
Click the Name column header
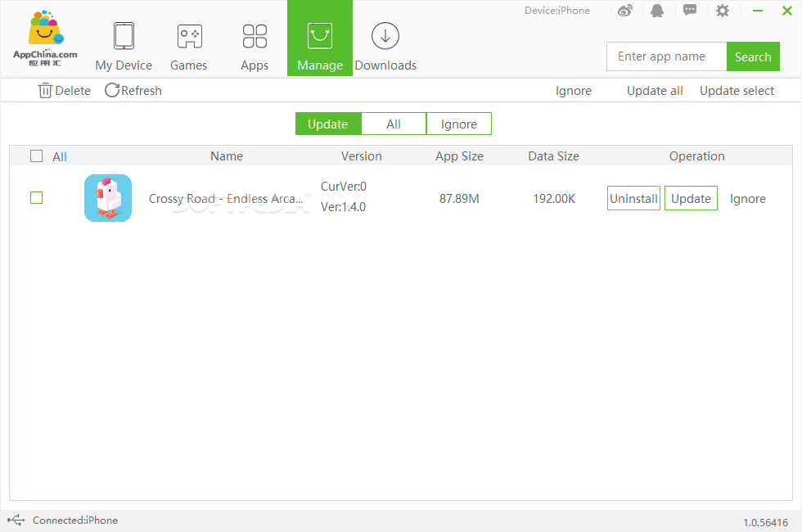tap(227, 156)
